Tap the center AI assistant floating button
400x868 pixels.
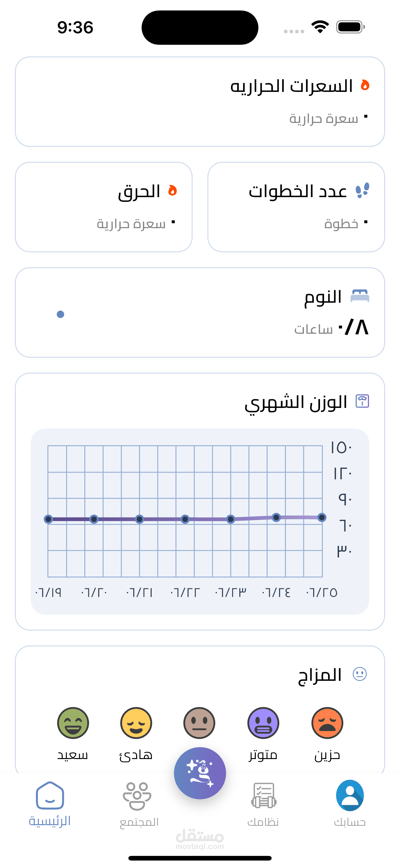[x=200, y=773]
